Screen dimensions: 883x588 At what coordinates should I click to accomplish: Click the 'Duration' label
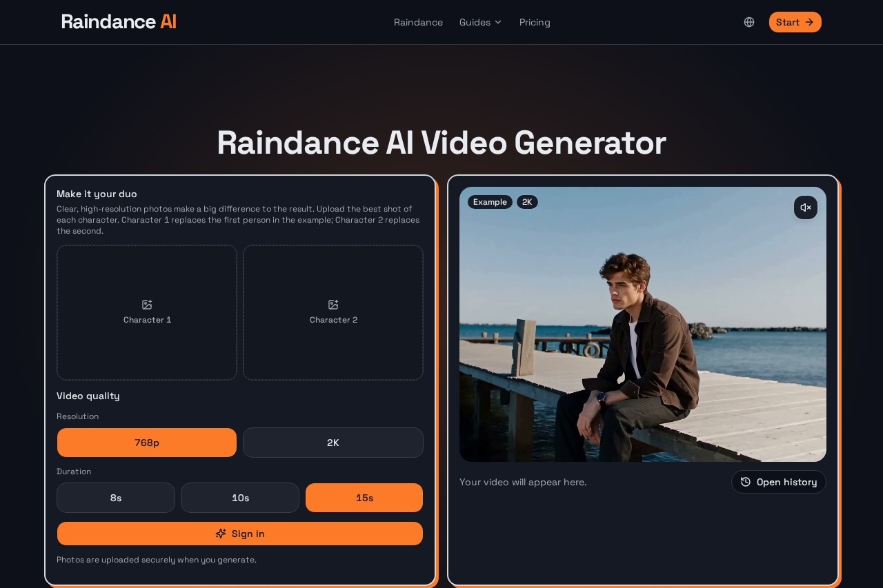click(74, 472)
